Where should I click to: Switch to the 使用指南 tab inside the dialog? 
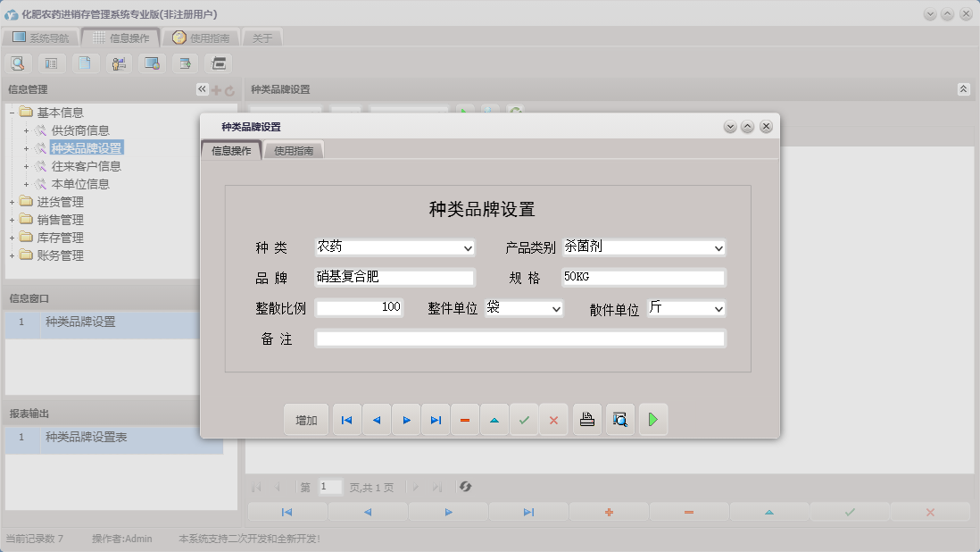pos(294,151)
